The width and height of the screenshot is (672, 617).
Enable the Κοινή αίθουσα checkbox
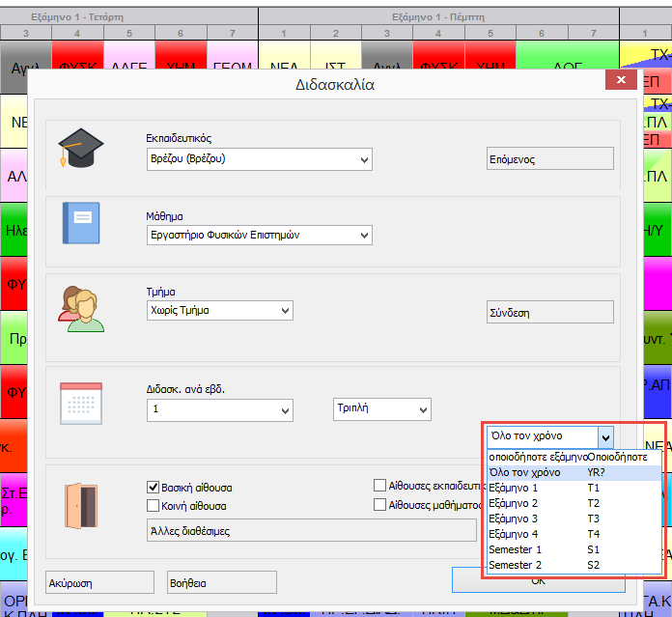(153, 505)
